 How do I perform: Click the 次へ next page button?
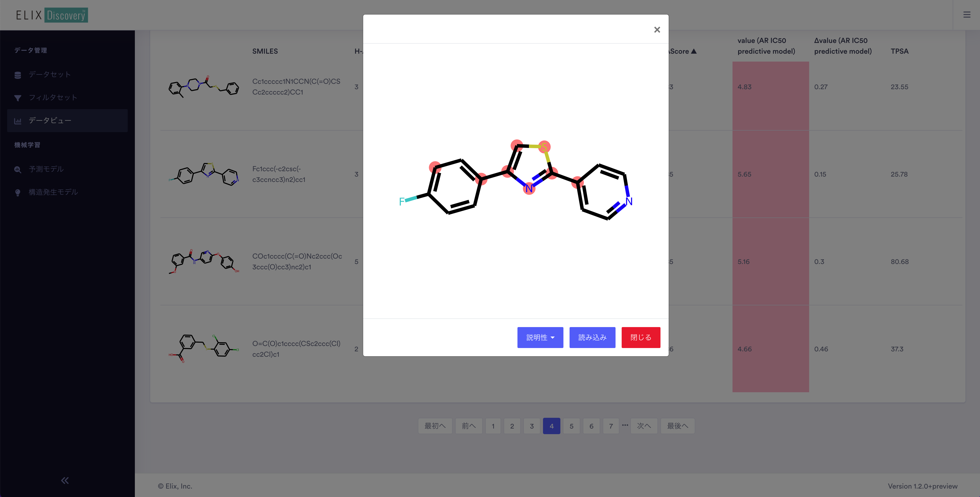coord(644,426)
